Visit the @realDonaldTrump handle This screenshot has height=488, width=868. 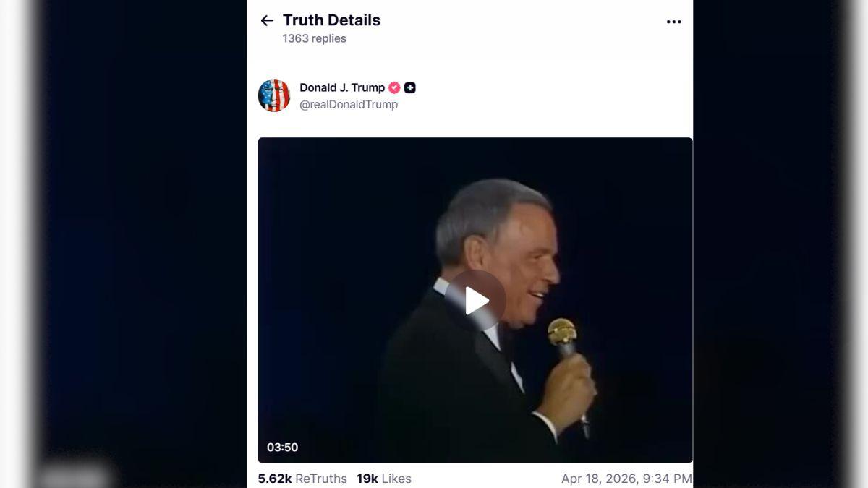[348, 103]
